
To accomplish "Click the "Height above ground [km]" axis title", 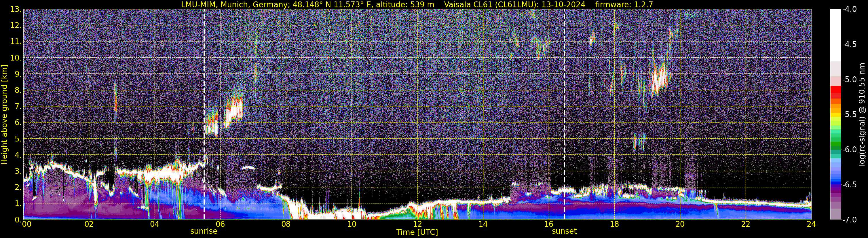I will click(x=4, y=115).
